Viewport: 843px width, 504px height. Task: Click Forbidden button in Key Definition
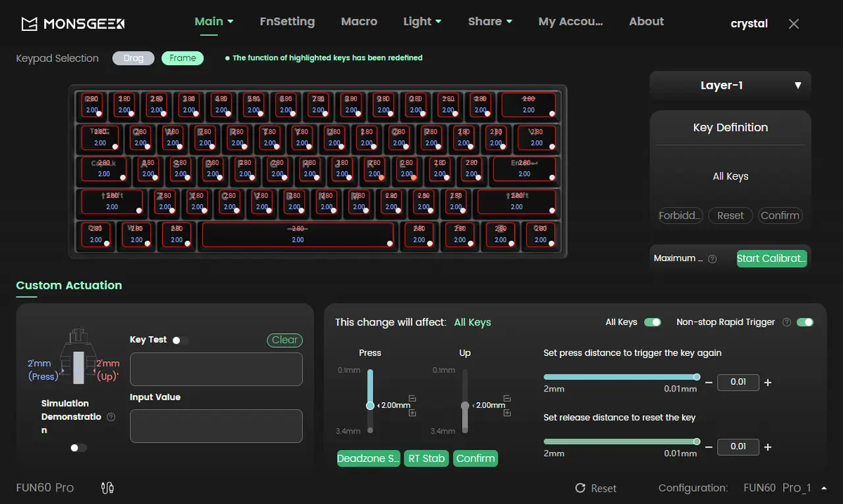tap(680, 216)
